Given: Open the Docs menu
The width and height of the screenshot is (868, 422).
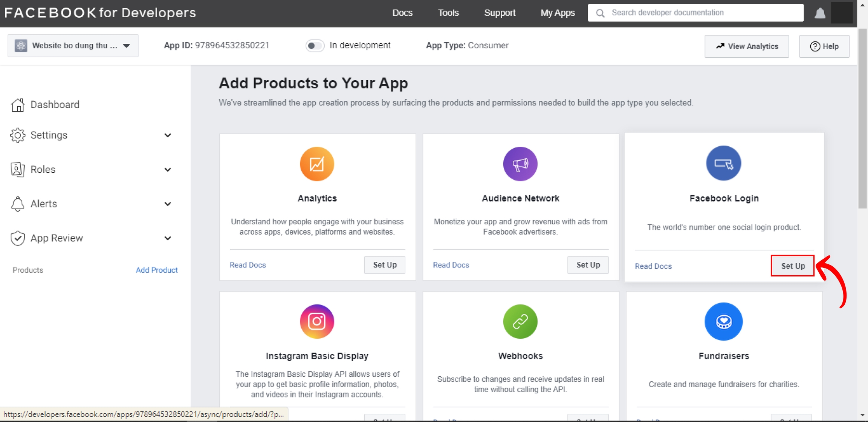Looking at the screenshot, I should point(402,13).
